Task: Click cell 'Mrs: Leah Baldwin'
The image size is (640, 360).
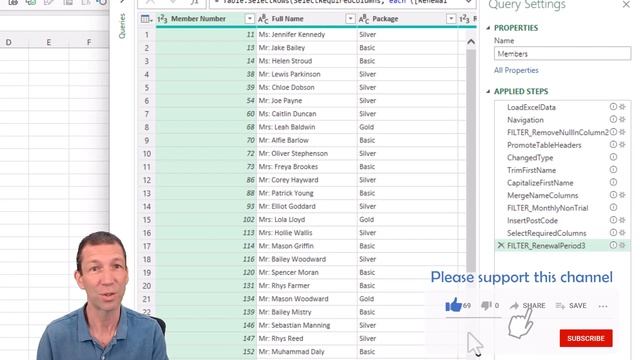Action: [x=307, y=127]
